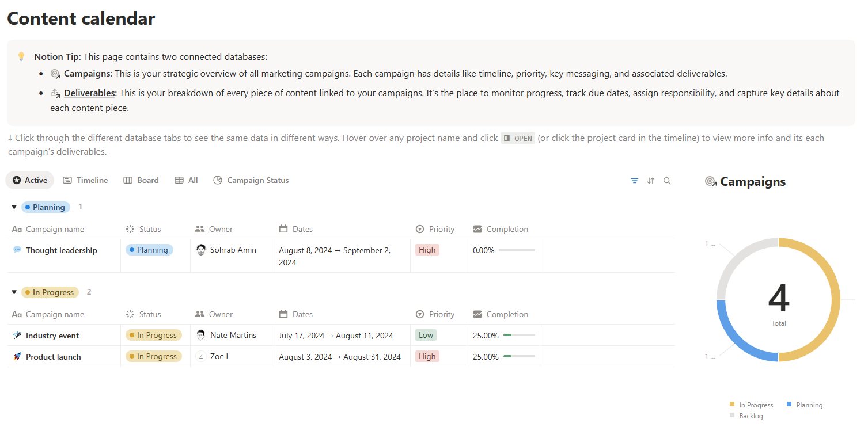
Task: Click the sort icon
Action: coord(650,180)
